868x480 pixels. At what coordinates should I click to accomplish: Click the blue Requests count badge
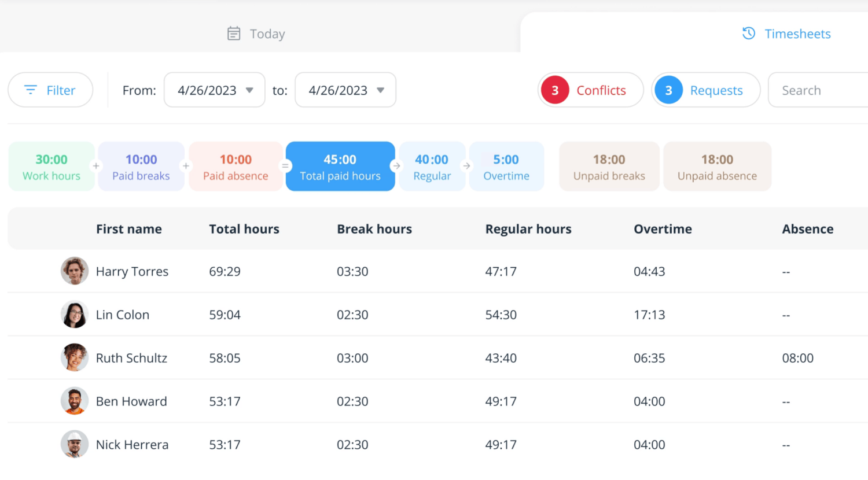[x=668, y=90]
